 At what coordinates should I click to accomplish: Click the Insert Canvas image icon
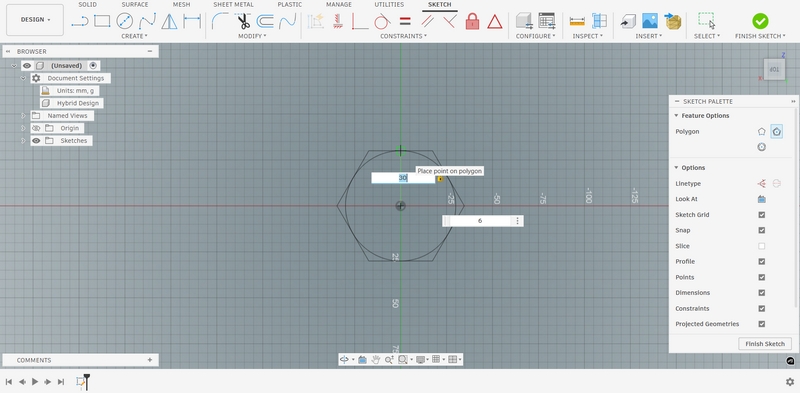(x=649, y=21)
